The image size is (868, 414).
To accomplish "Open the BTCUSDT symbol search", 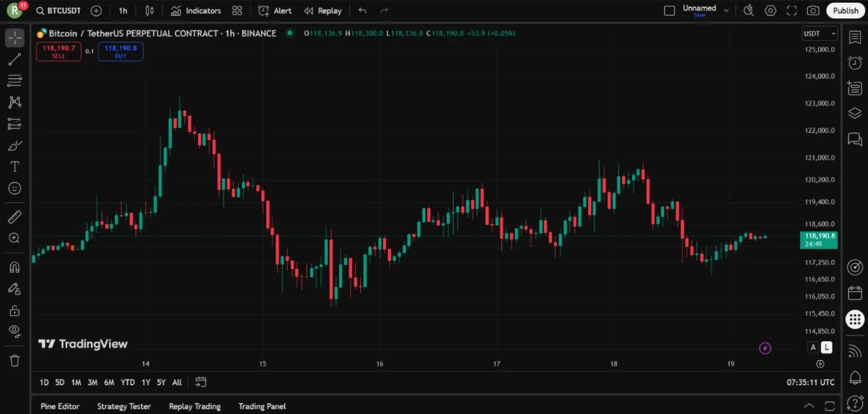I will 59,11.
